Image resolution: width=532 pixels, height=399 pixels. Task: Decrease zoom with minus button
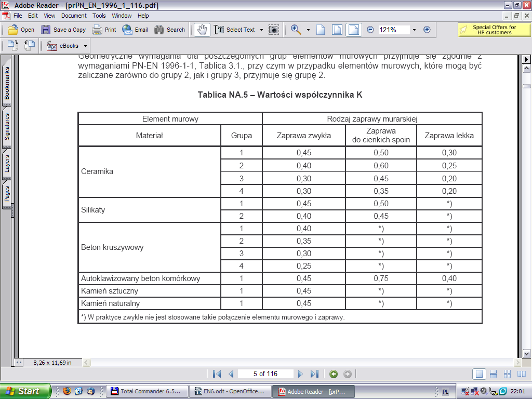[370, 30]
